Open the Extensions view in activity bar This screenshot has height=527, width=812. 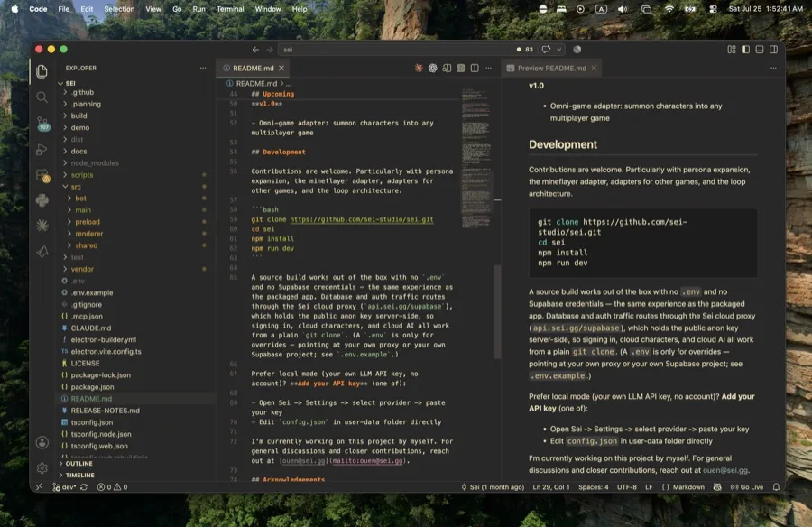click(42, 175)
